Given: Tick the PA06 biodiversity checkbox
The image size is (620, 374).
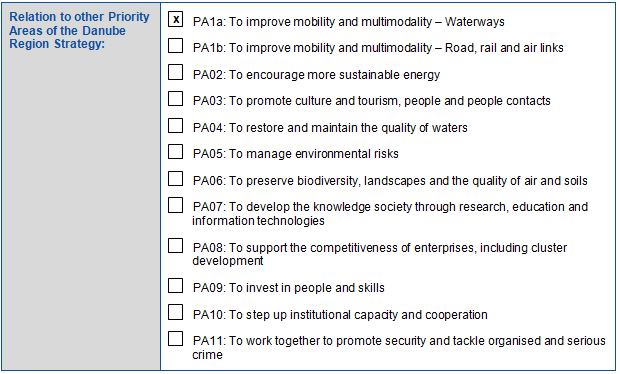Looking at the screenshot, I should (x=176, y=178).
